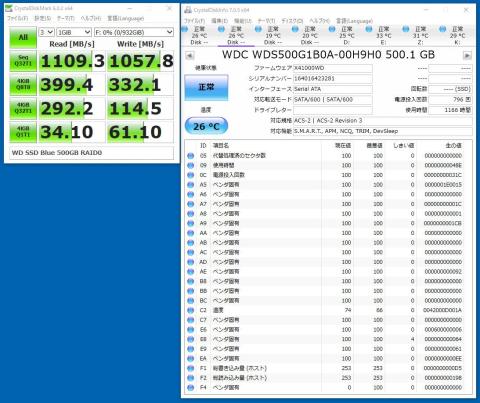Click the status icon of row AE
This screenshot has height=403, width=480.
tap(191, 272)
